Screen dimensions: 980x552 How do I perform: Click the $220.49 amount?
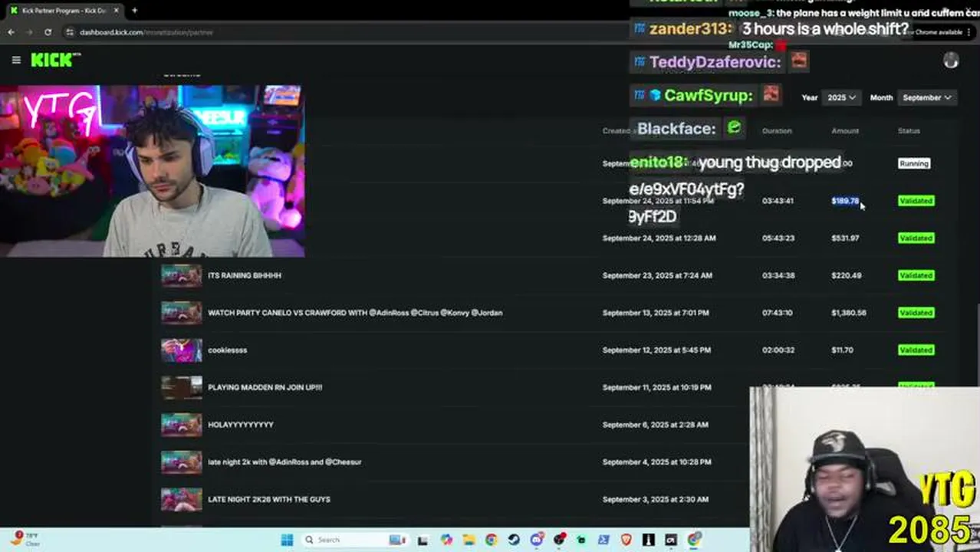[846, 275]
